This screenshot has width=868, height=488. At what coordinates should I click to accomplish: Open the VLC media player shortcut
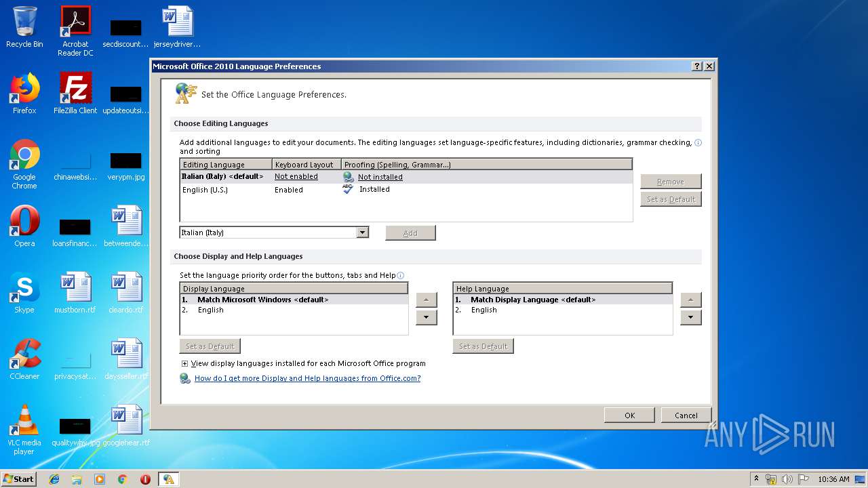click(x=24, y=430)
